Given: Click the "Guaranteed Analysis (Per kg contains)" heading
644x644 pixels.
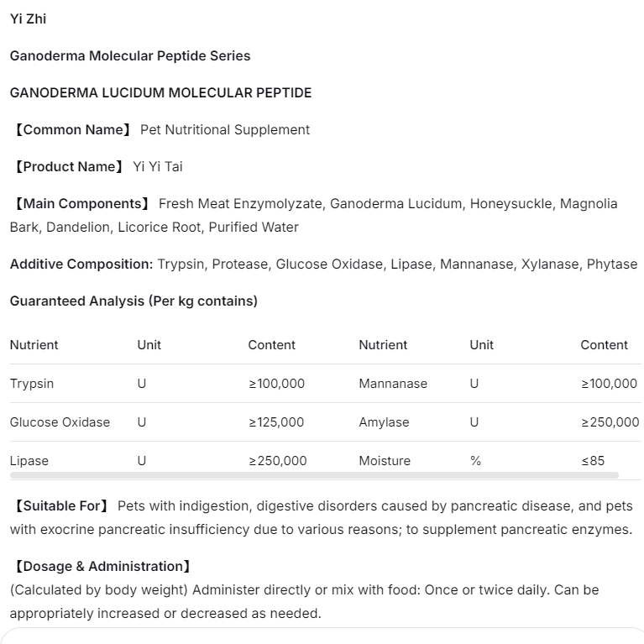Looking at the screenshot, I should tap(134, 301).
